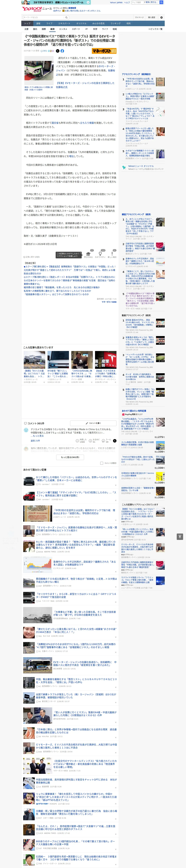This screenshot has height=868, width=186.
Task: Click the search magnifier icon beside keyword field
Action: (66, 18)
